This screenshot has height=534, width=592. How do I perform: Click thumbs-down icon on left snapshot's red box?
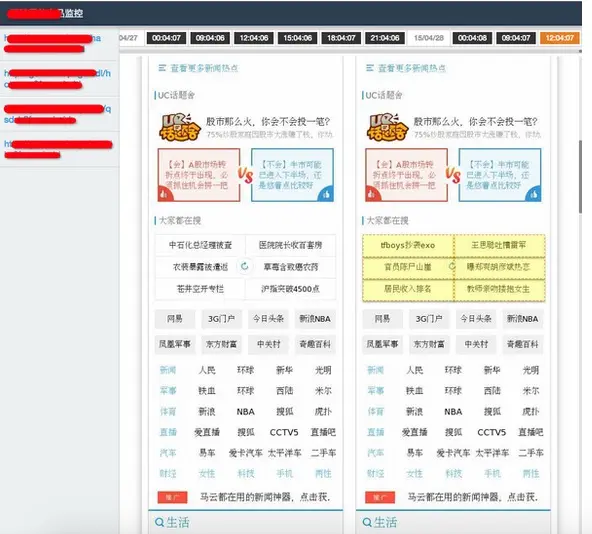pyautogui.click(x=165, y=194)
